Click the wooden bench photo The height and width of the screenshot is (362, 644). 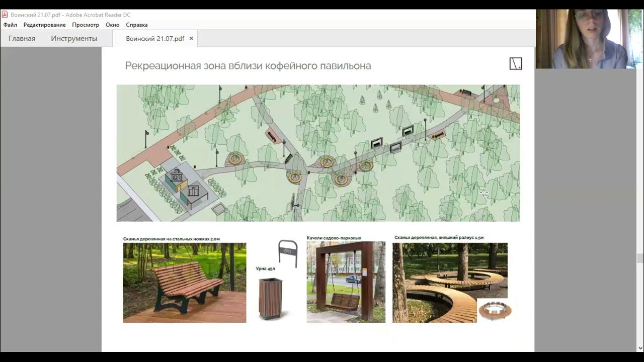(185, 283)
